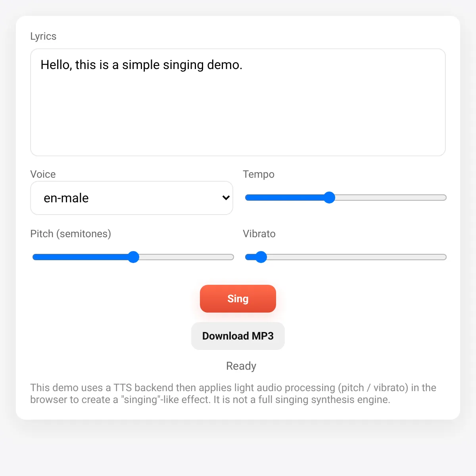Click the Voice label text
Viewport: 476px width, 476px height.
click(x=43, y=174)
